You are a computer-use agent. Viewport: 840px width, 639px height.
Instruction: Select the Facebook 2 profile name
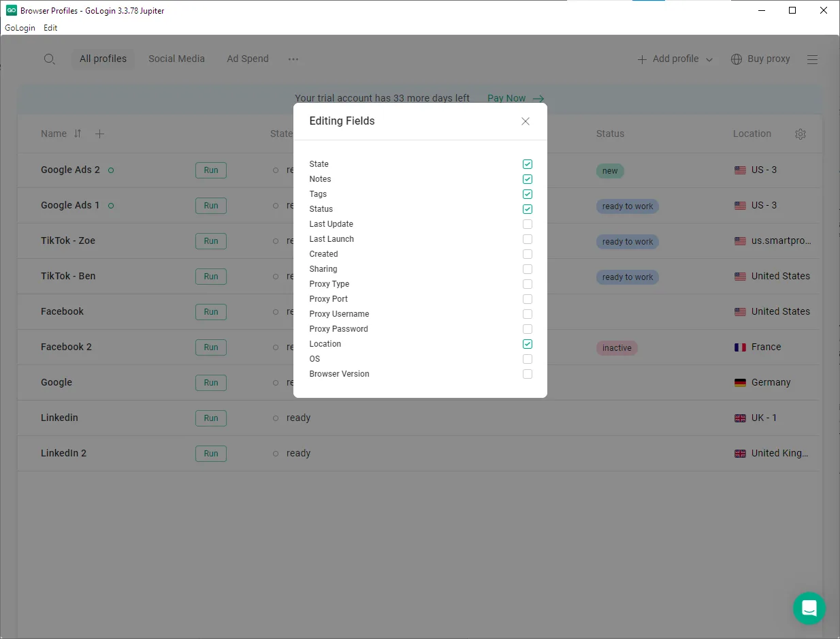click(x=66, y=347)
